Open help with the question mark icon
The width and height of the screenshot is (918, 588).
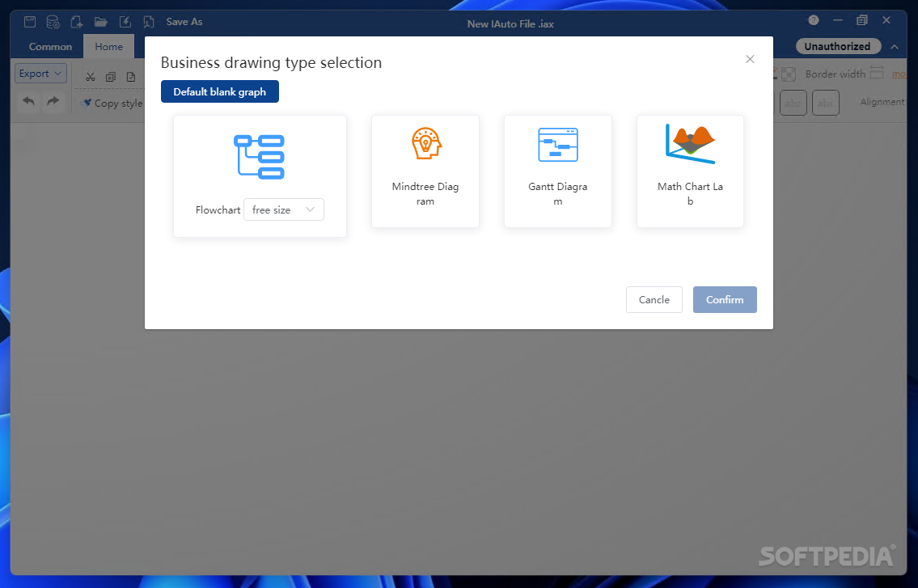813,20
